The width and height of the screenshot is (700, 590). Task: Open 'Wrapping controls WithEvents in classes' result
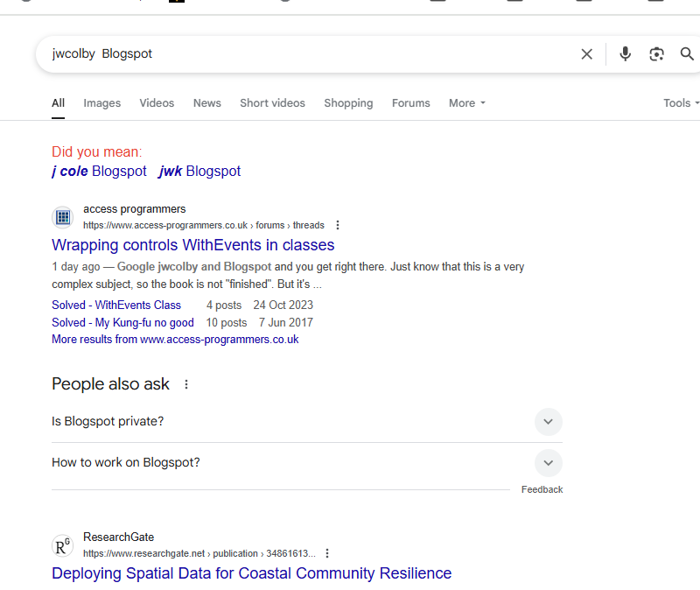coord(192,245)
